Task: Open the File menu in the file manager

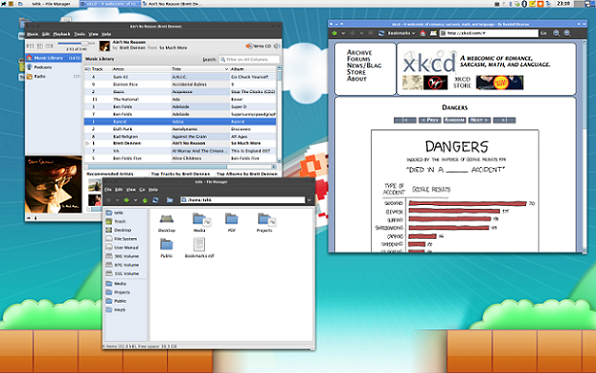Action: coord(108,189)
